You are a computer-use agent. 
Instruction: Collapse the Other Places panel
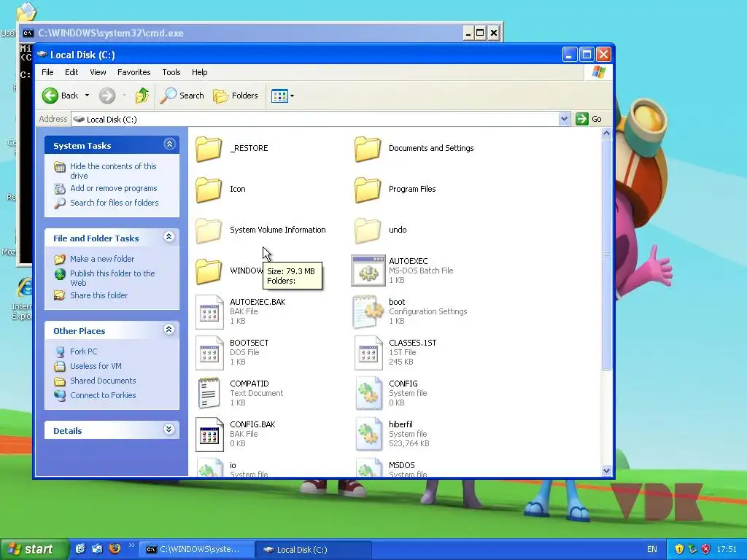click(169, 329)
